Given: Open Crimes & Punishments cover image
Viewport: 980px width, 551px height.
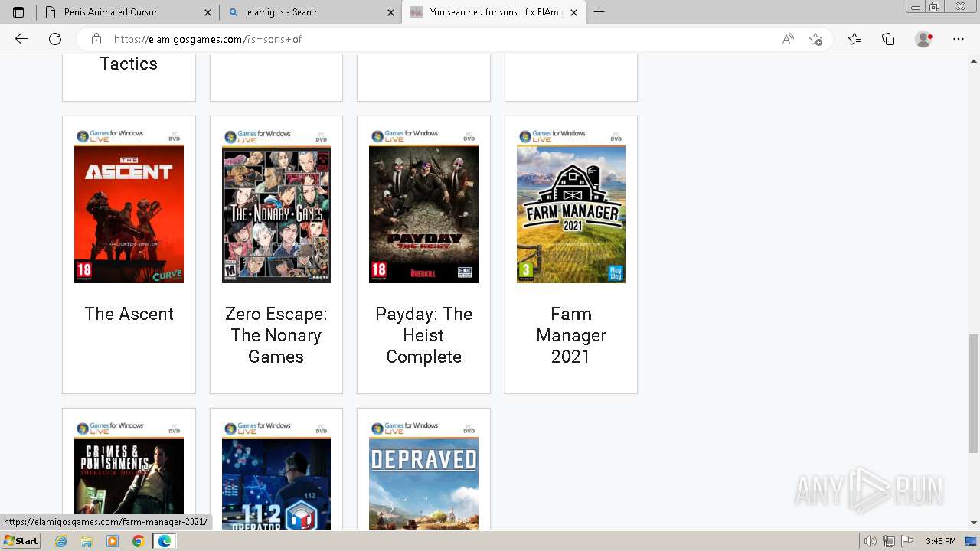Looking at the screenshot, I should click(129, 474).
